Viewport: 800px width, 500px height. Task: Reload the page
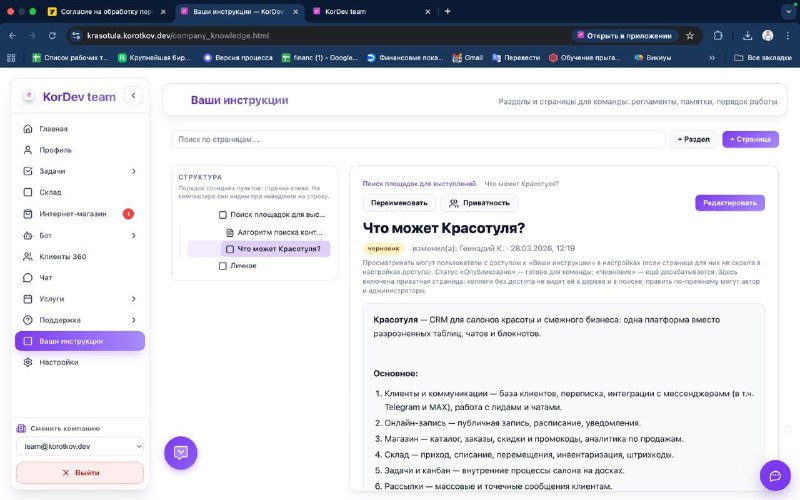click(x=52, y=36)
